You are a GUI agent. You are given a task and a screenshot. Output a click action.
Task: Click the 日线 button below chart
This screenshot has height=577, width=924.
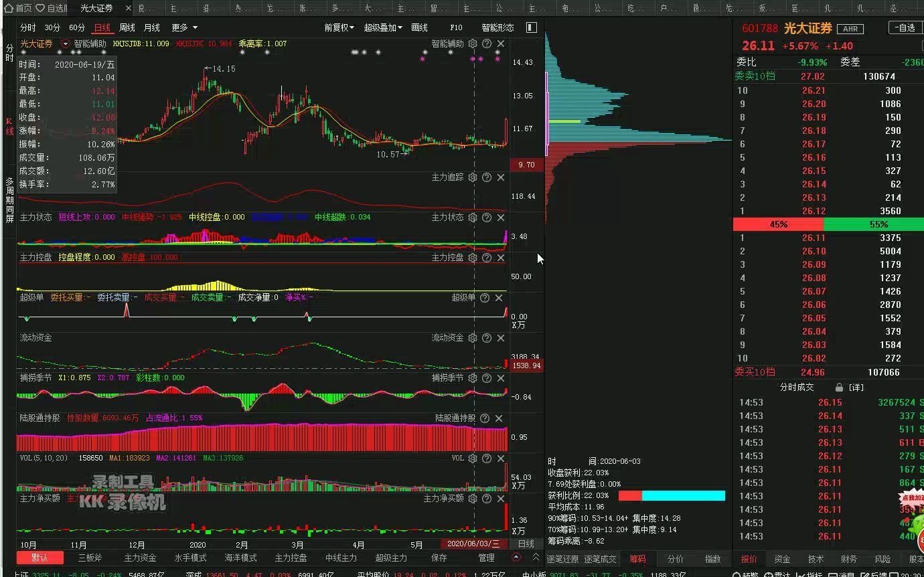pos(526,544)
